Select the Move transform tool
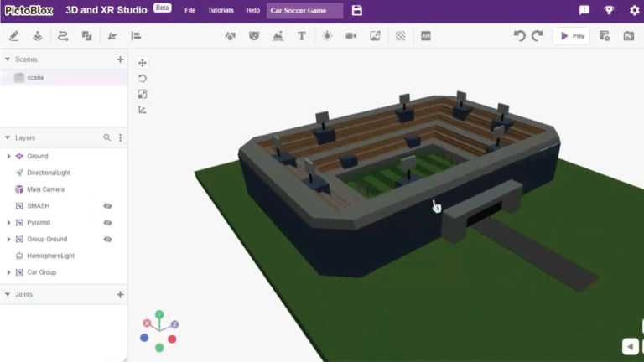The image size is (644, 362). pyautogui.click(x=143, y=63)
